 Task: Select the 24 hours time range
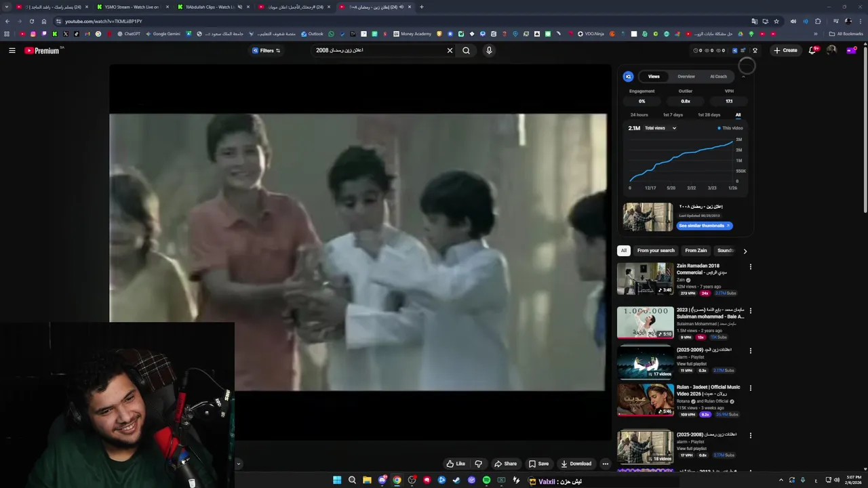coord(639,115)
